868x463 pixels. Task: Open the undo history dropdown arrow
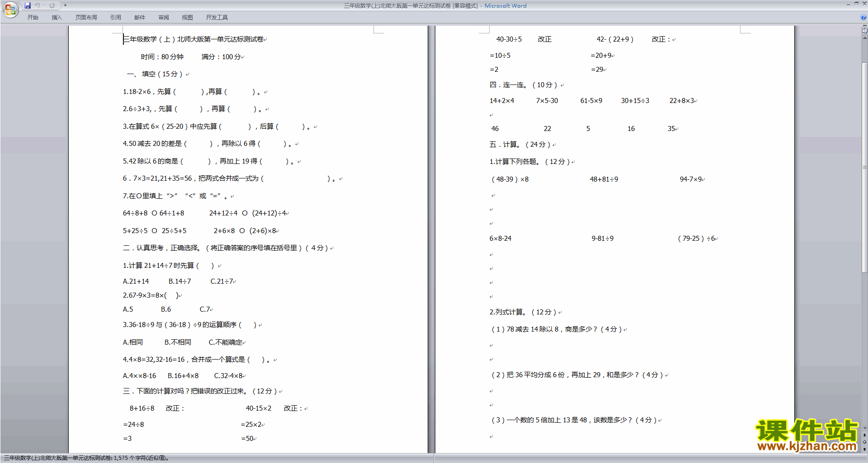(44, 5)
